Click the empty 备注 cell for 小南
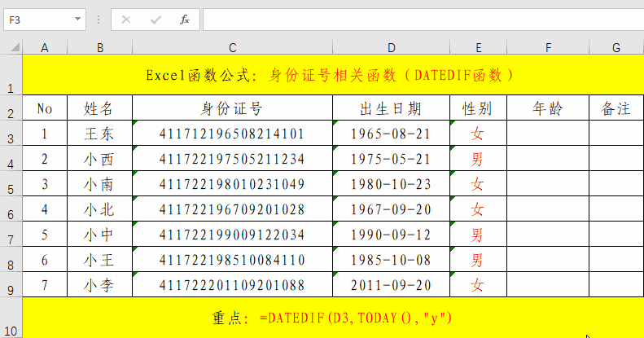The width and height of the screenshot is (644, 338). click(x=616, y=183)
